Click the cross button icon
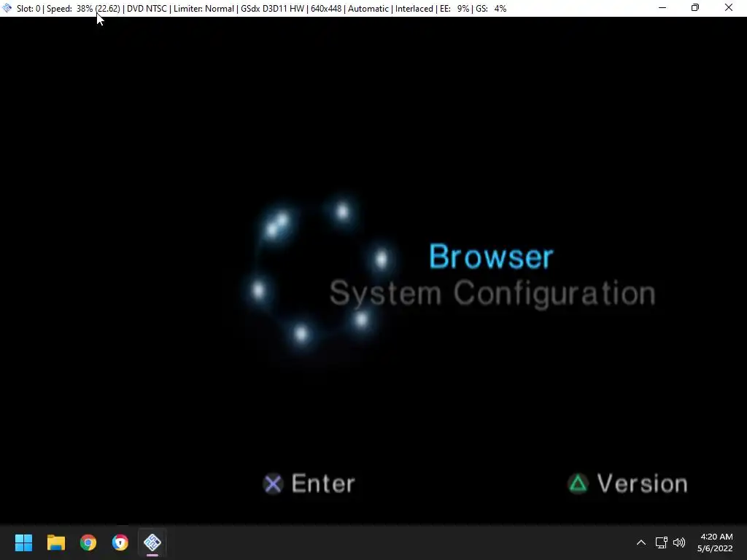The height and width of the screenshot is (560, 747). 273,484
